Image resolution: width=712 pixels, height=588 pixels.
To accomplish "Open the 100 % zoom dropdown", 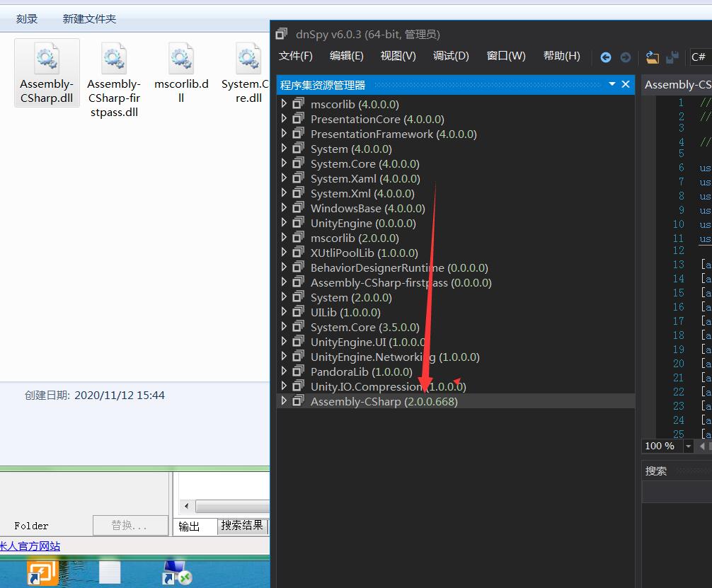I will 688,446.
